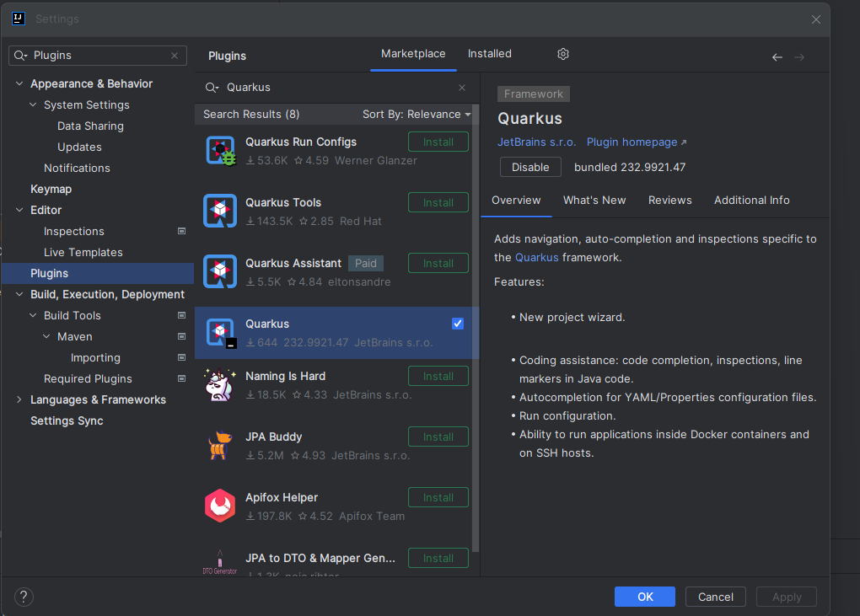Open the marketplace search options magnifier
Image resolution: width=860 pixels, height=616 pixels.
click(212, 88)
